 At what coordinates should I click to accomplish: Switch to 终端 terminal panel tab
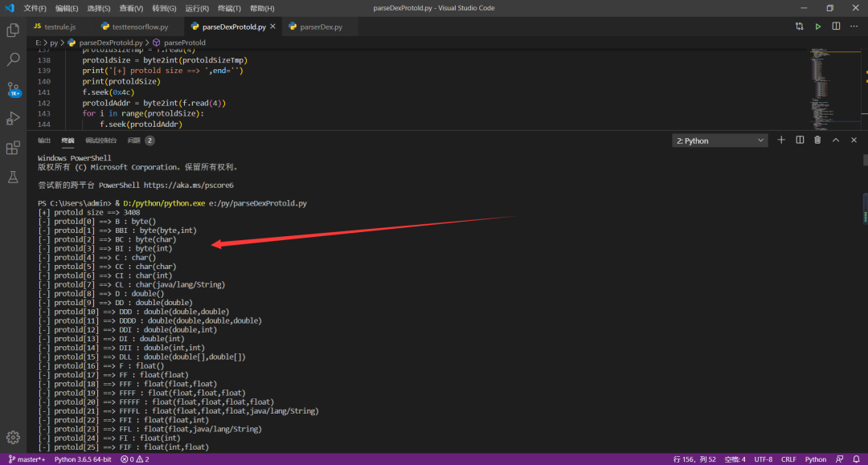click(x=68, y=141)
